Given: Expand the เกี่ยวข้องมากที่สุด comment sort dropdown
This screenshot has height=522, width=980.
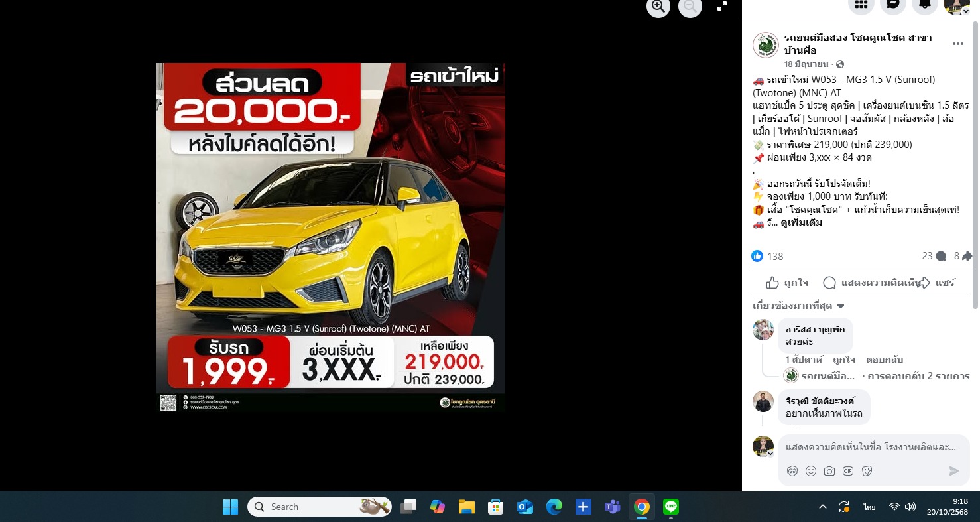Looking at the screenshot, I should pos(799,306).
